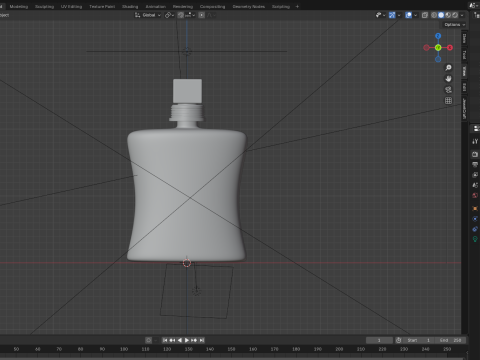The image size is (480, 360).
Task: Open the Animation workspace tab
Action: (156, 6)
